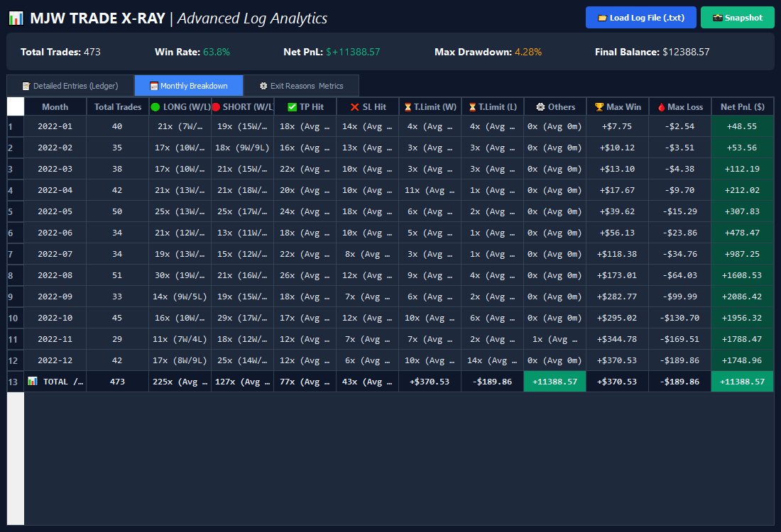Image resolution: width=781 pixels, height=532 pixels.
Task: Click the Load Log File (.txt) button
Action: (x=640, y=18)
